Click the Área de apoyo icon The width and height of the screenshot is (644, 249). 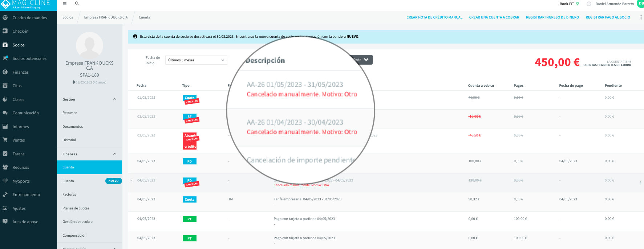pos(5,221)
